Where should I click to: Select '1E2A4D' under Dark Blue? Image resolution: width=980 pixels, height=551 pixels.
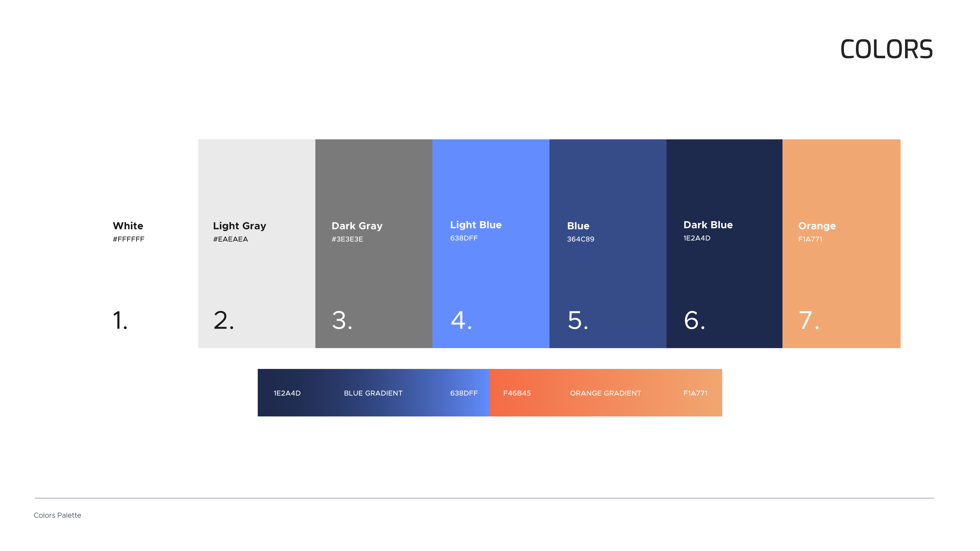coord(697,238)
